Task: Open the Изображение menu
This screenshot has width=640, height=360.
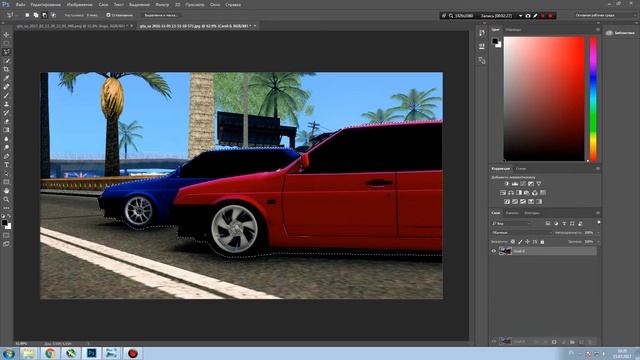Action: (x=80, y=4)
